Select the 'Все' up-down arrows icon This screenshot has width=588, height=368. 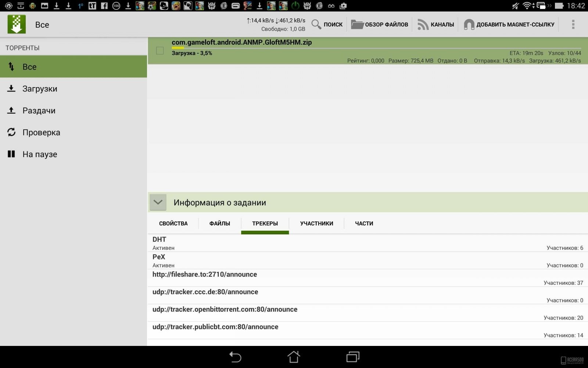click(x=11, y=67)
